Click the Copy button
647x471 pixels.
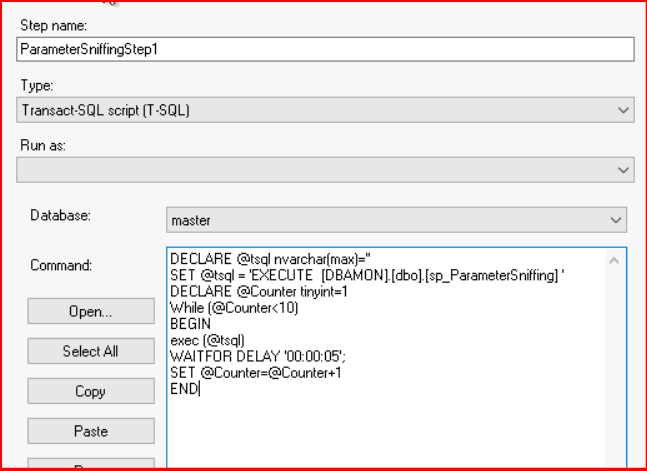coord(89,392)
